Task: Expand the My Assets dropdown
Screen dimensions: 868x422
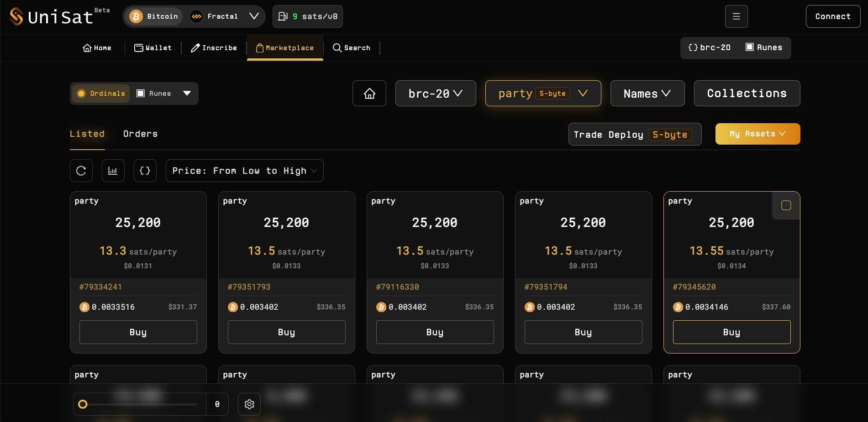Action: click(x=757, y=134)
